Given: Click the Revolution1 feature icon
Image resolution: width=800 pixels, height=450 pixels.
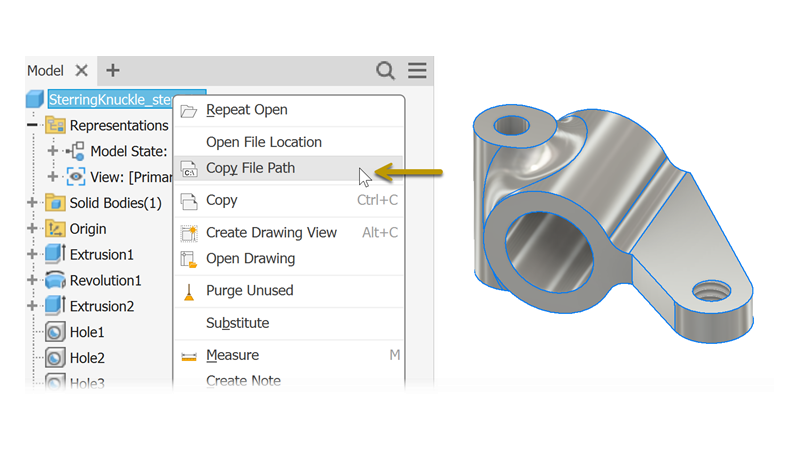Looking at the screenshot, I should [x=55, y=280].
